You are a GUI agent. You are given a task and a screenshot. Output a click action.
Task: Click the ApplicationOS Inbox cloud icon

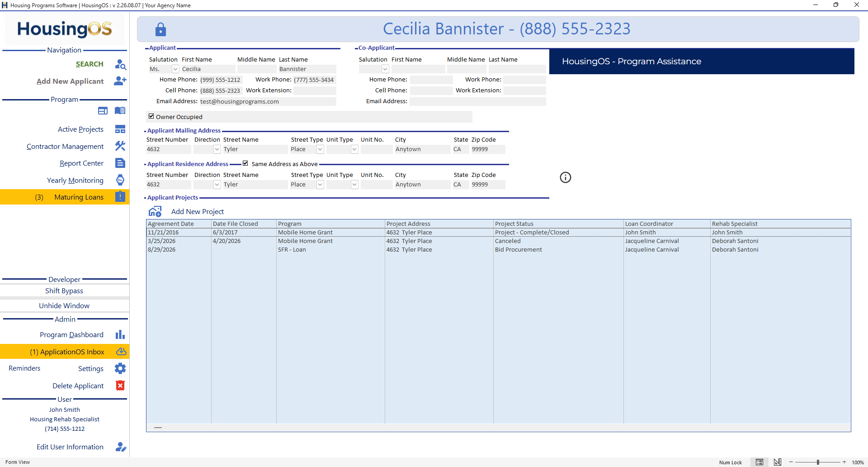click(121, 352)
